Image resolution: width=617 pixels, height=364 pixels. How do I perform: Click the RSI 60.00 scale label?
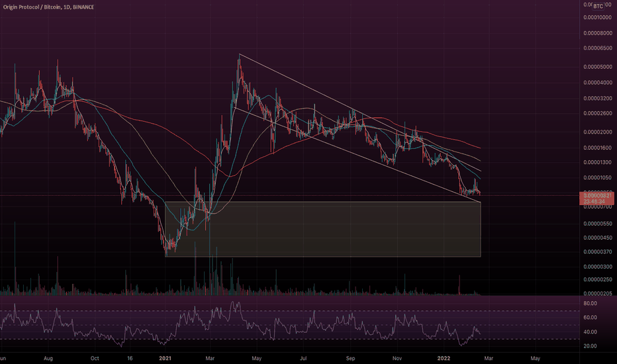click(x=591, y=318)
